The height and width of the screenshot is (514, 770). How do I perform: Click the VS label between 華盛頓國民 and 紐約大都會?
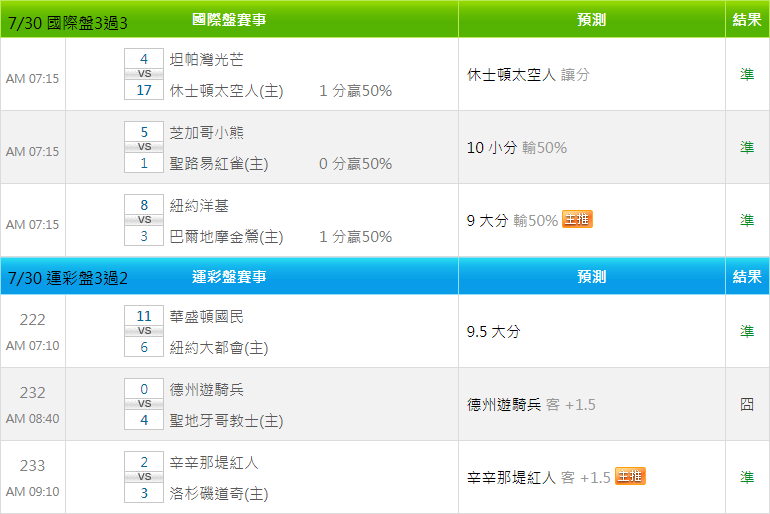(x=144, y=331)
